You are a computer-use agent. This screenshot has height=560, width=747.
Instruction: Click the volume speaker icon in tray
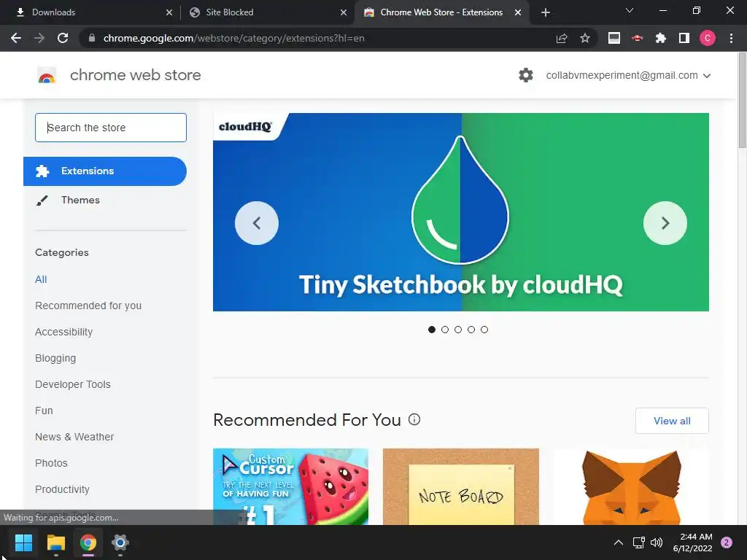(657, 542)
